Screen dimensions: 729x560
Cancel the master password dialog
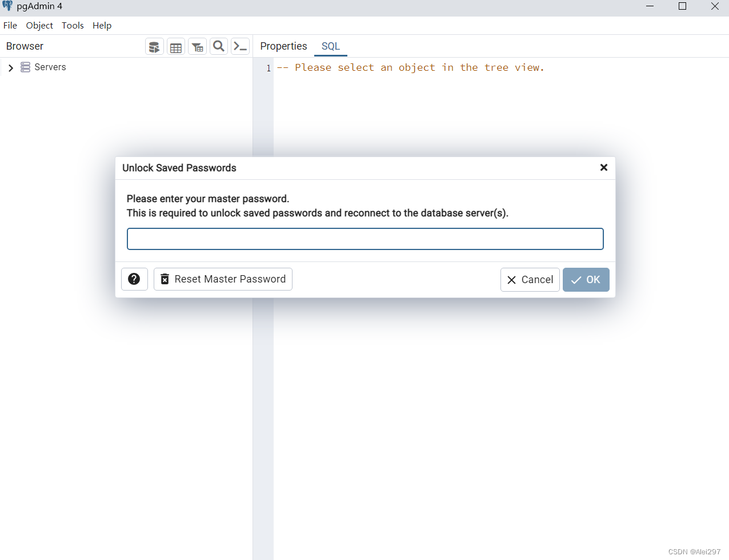click(x=530, y=280)
